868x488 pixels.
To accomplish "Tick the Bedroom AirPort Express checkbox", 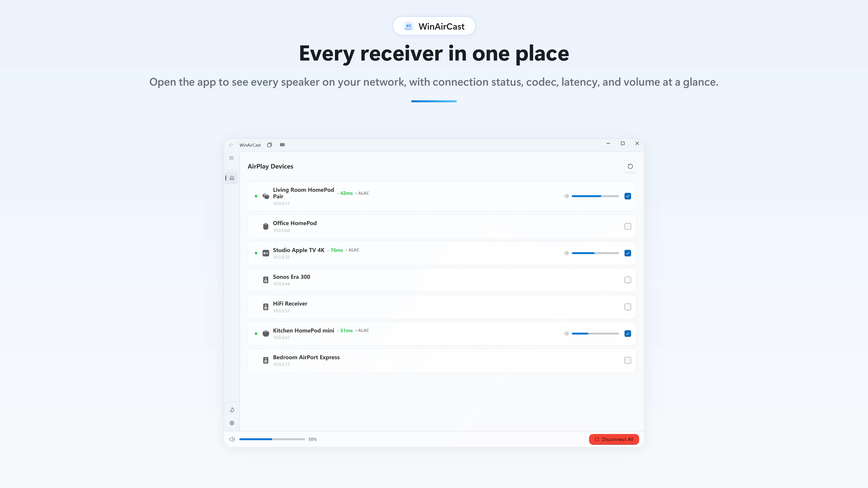I will click(627, 360).
